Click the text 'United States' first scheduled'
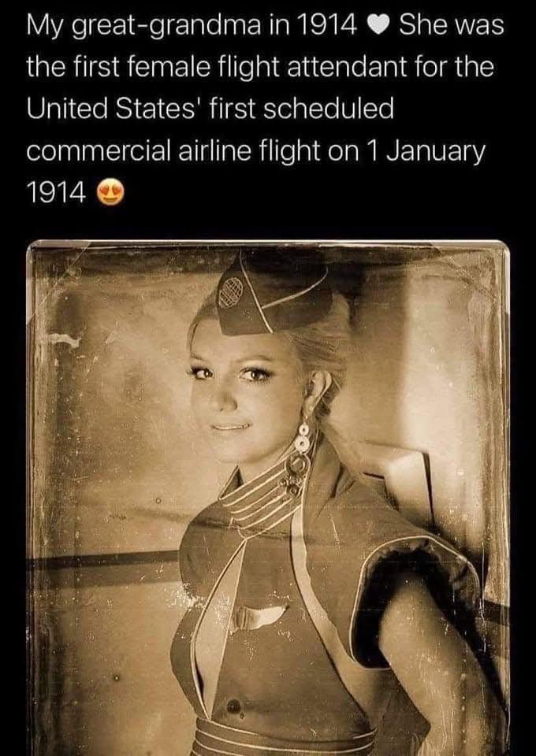This screenshot has height=756, width=536. click(x=210, y=109)
